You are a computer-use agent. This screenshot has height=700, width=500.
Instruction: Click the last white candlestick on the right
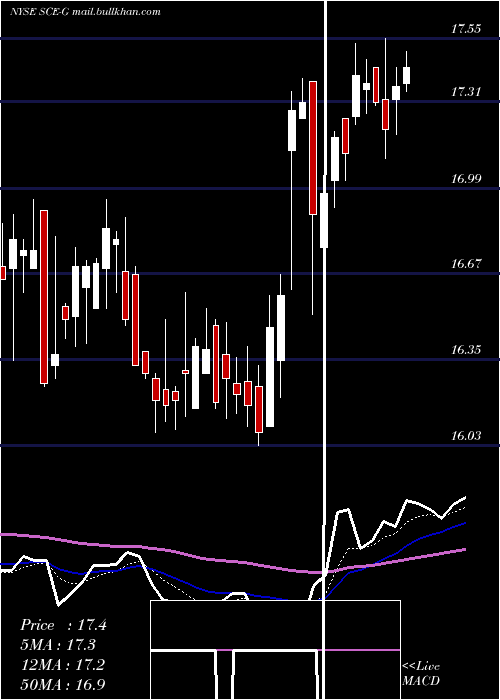click(x=406, y=75)
